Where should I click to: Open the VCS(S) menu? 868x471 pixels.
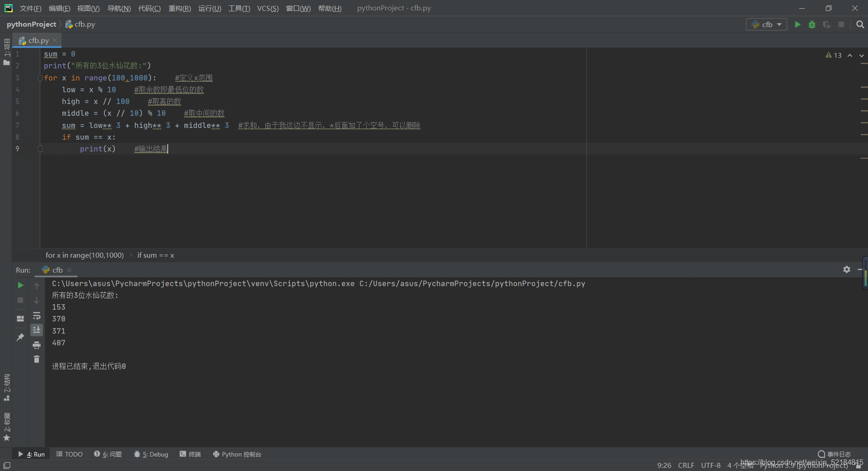(x=268, y=8)
